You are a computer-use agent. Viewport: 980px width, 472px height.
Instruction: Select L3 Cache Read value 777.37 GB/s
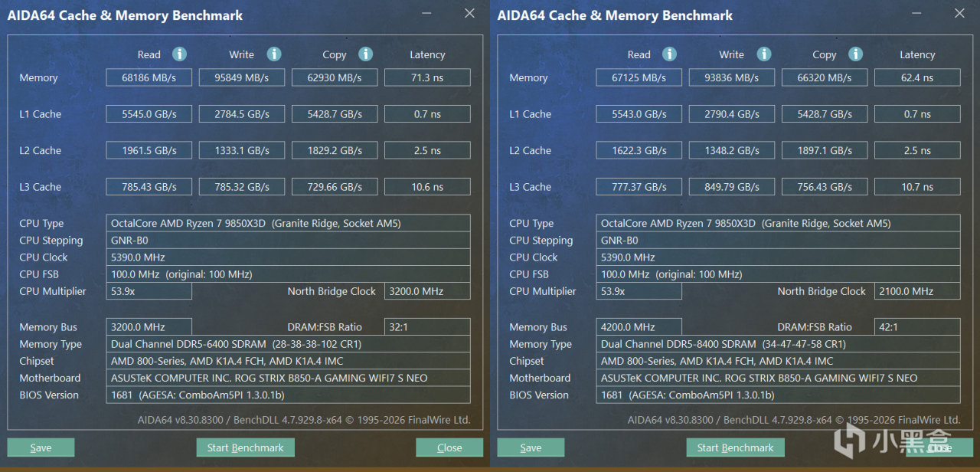coord(639,187)
